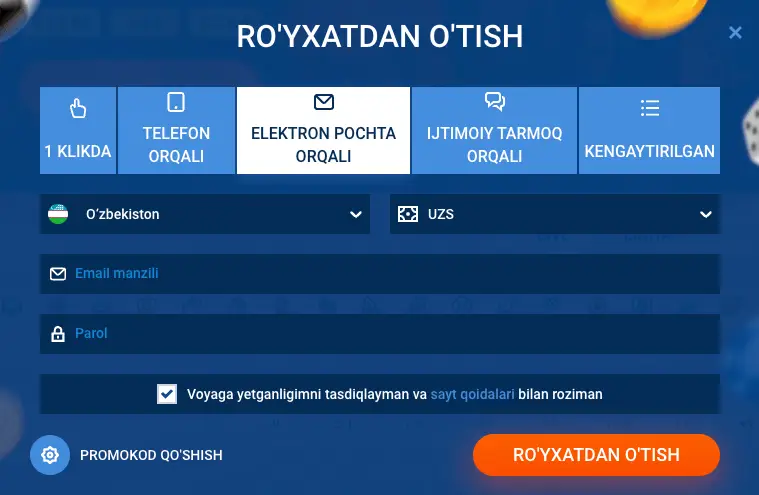
Task: Switch to KENGAYTIRILGAN tab
Action: [649, 130]
